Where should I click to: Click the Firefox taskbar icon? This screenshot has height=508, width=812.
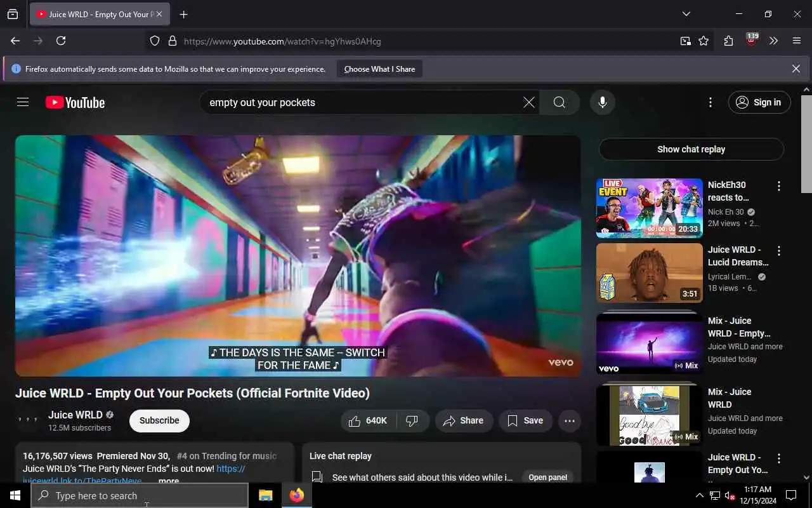(296, 495)
